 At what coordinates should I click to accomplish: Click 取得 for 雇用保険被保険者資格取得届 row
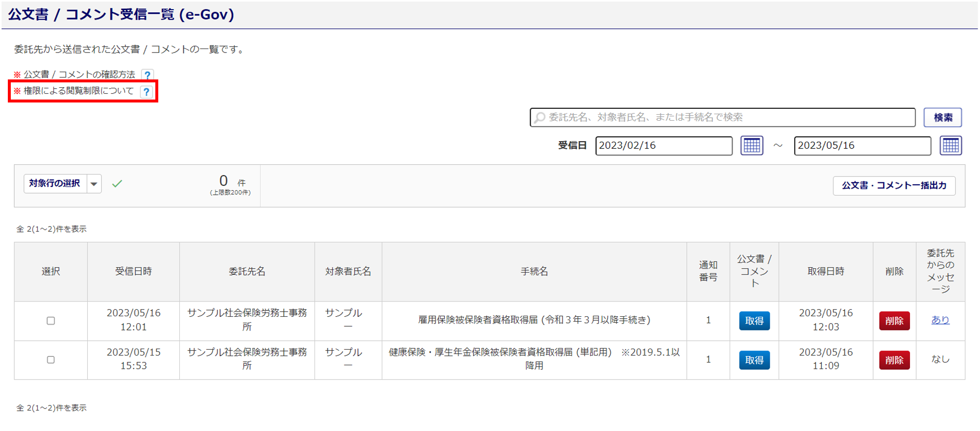tap(754, 321)
